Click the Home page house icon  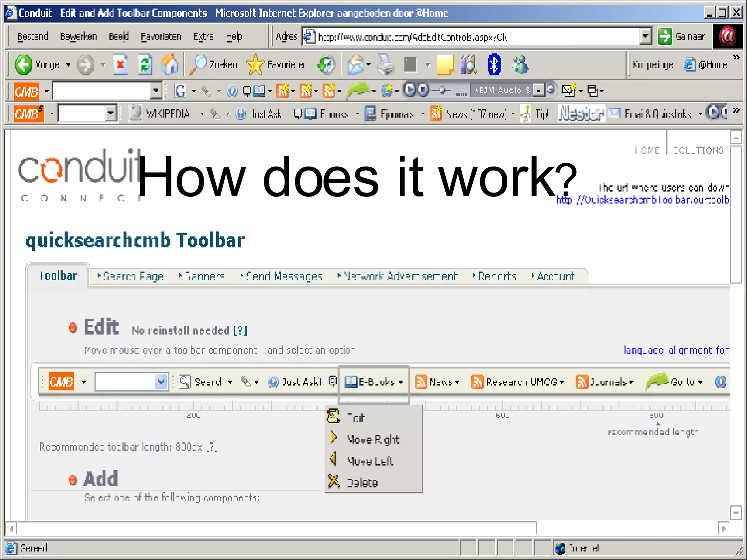[x=170, y=65]
